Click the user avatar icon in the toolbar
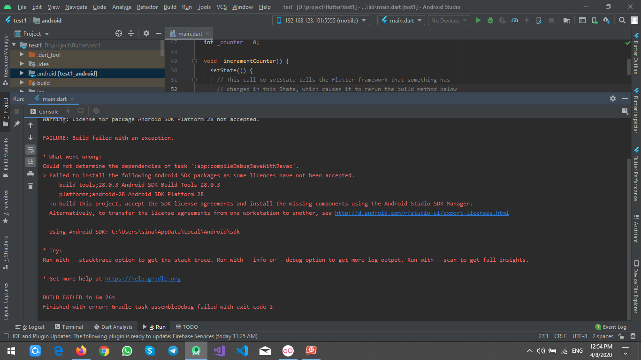This screenshot has height=364, width=641. (x=633, y=20)
